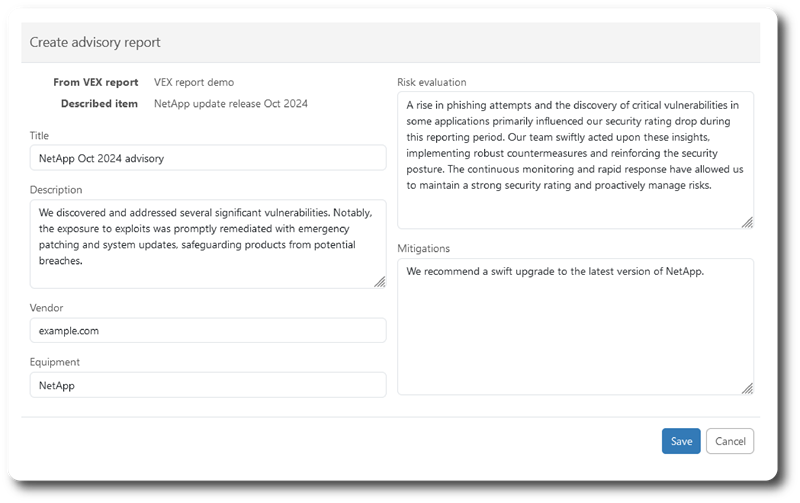Cancel the advisory report creation
The height and width of the screenshot is (503, 800).
pos(730,441)
